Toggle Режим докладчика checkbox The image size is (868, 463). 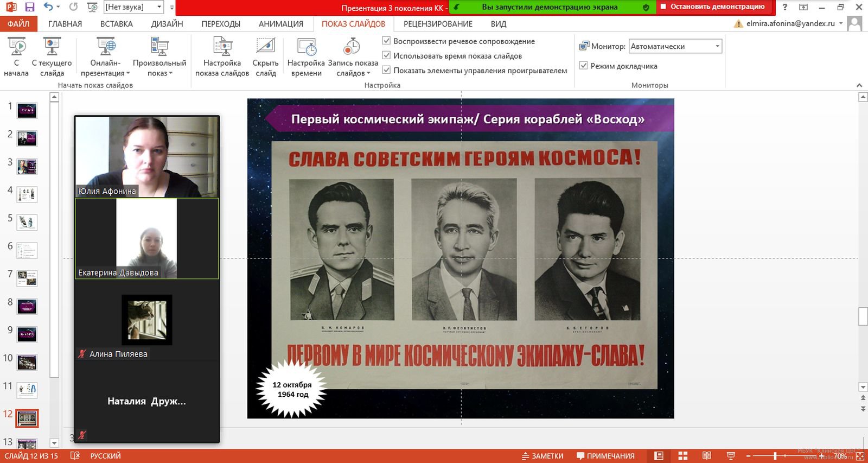(584, 66)
